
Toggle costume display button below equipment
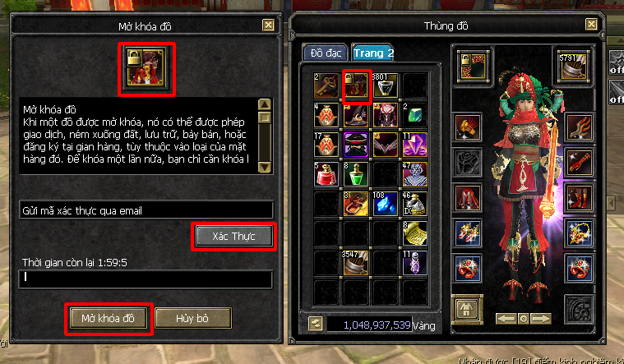tap(467, 309)
